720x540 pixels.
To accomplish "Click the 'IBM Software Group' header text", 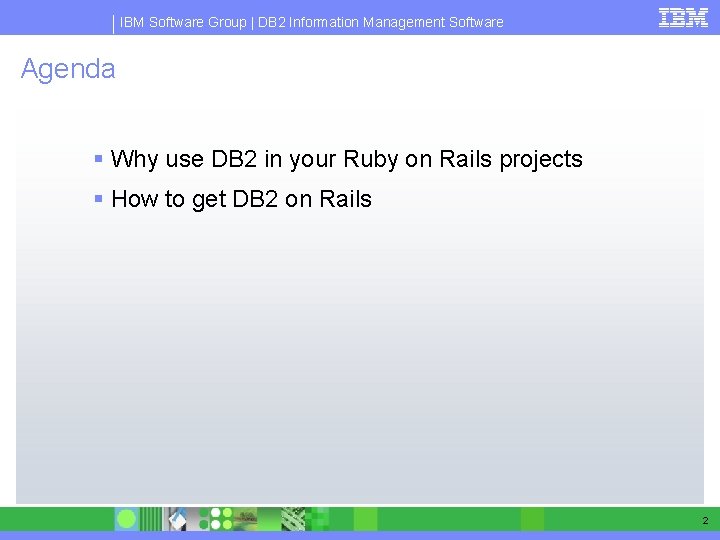I will [183, 22].
